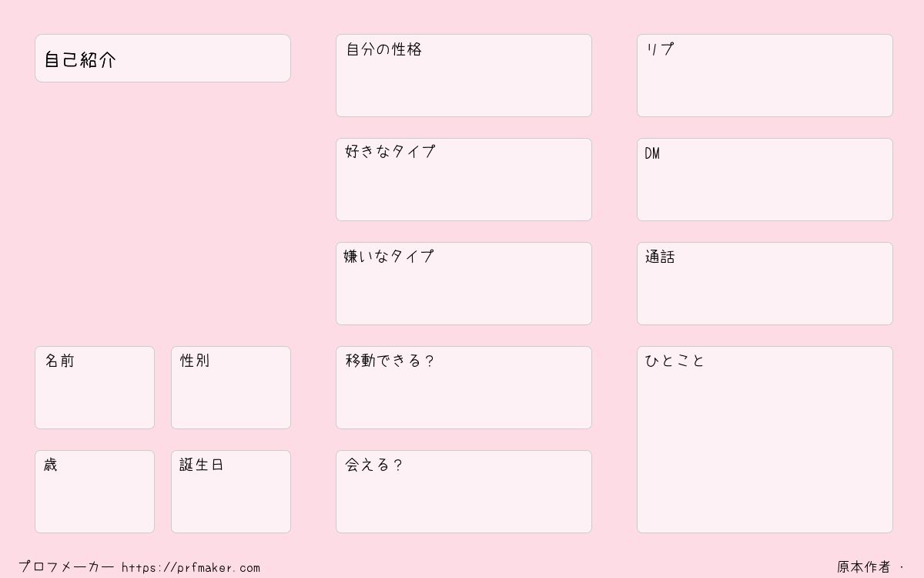Select the 会える? field
This screenshot has height=578, width=924.
coord(464,492)
